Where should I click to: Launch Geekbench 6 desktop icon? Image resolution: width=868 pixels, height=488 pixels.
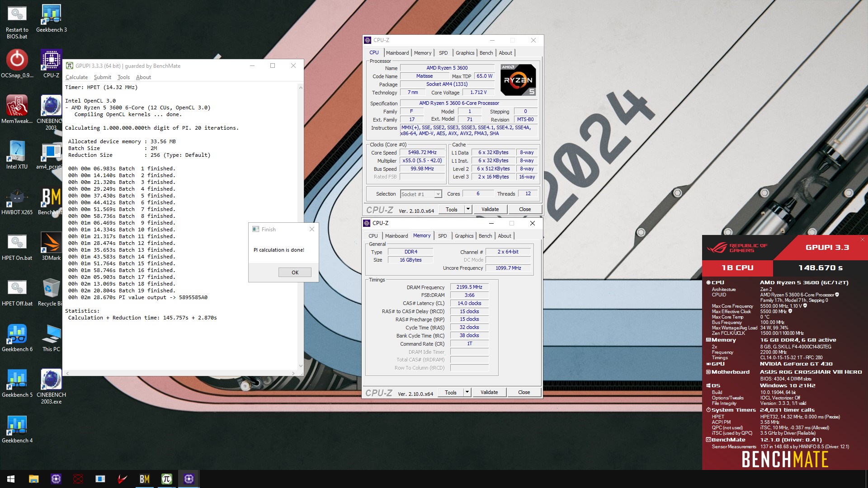(x=17, y=338)
